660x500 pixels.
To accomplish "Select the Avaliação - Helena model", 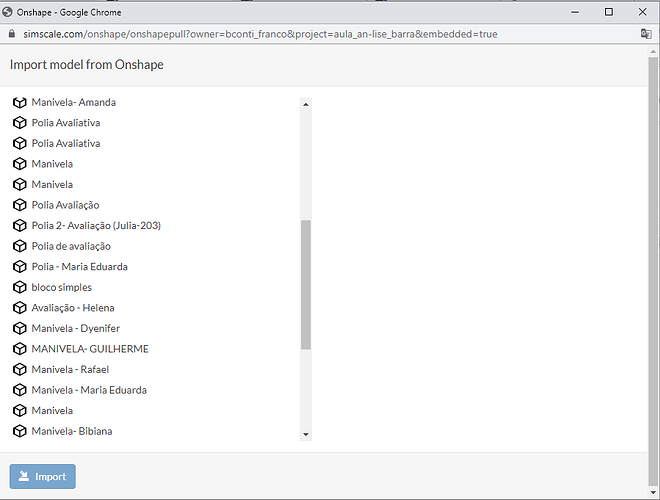I will (73, 308).
